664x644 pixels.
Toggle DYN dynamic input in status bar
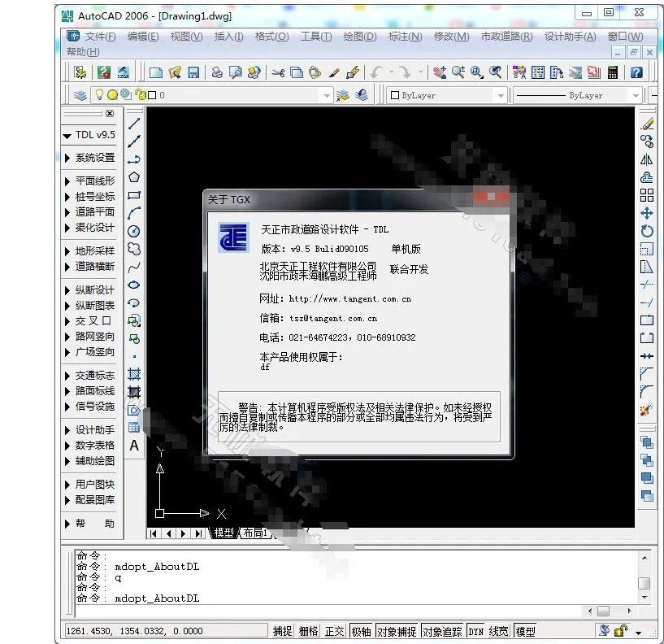click(x=476, y=631)
